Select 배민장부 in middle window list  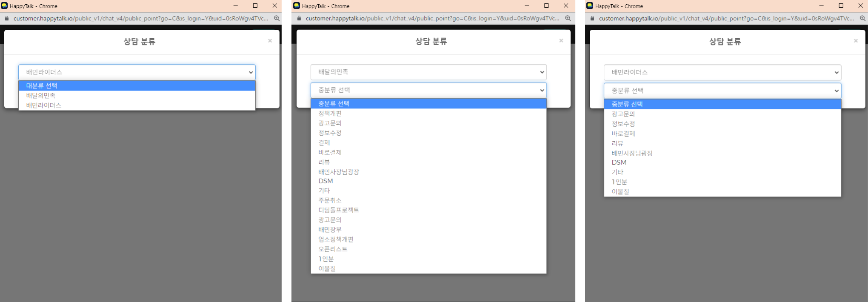(428, 230)
